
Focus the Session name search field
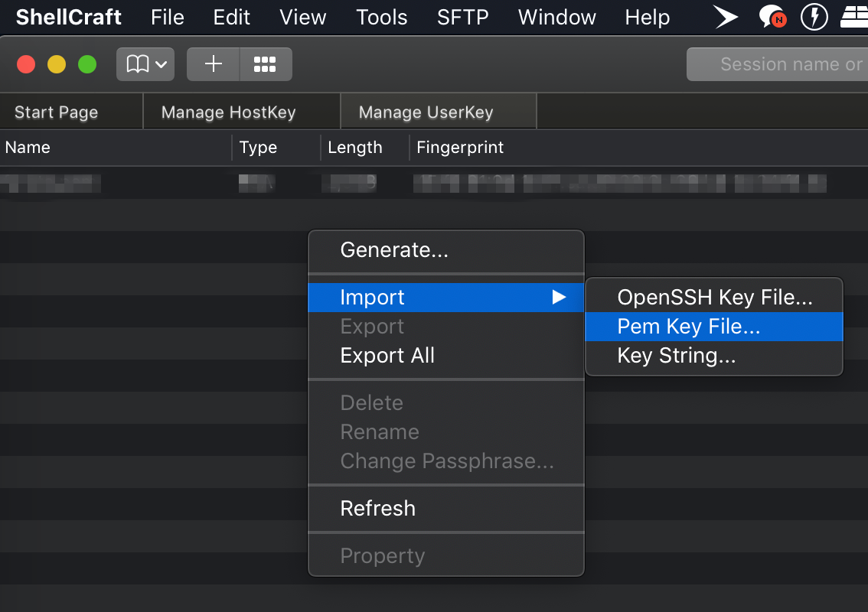point(777,64)
